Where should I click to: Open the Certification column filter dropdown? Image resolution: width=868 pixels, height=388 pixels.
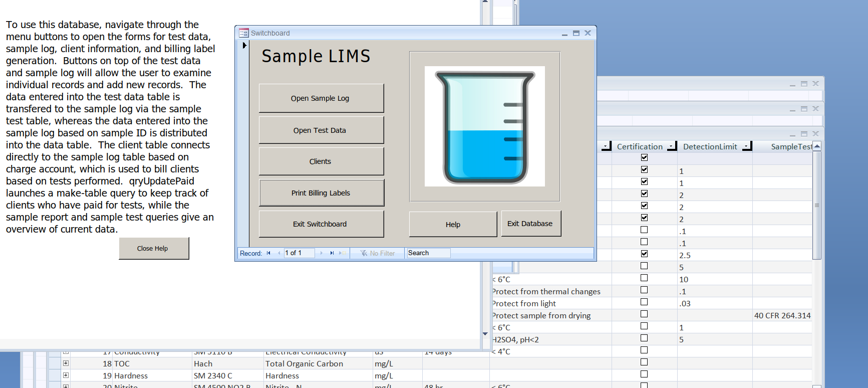pos(672,146)
